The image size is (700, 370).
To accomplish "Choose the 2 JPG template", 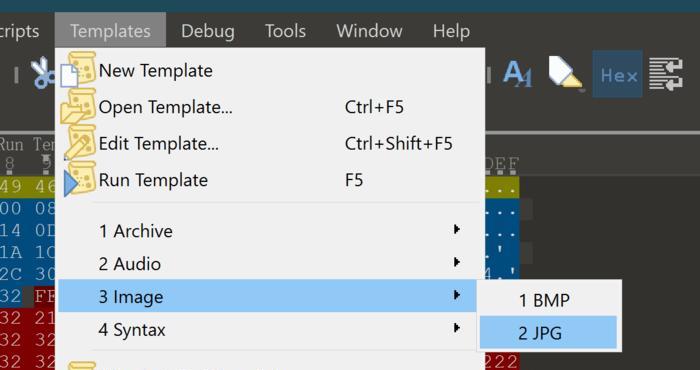I will coord(548,333).
